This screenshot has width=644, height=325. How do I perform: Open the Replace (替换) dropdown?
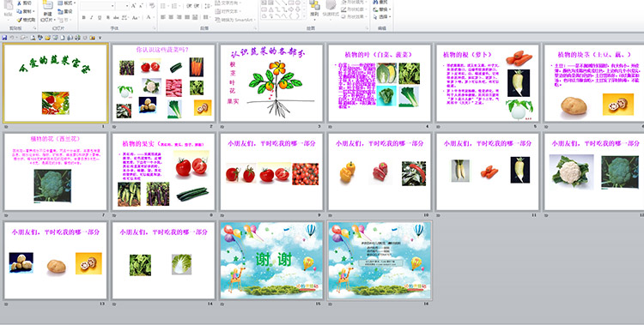(382, 9)
